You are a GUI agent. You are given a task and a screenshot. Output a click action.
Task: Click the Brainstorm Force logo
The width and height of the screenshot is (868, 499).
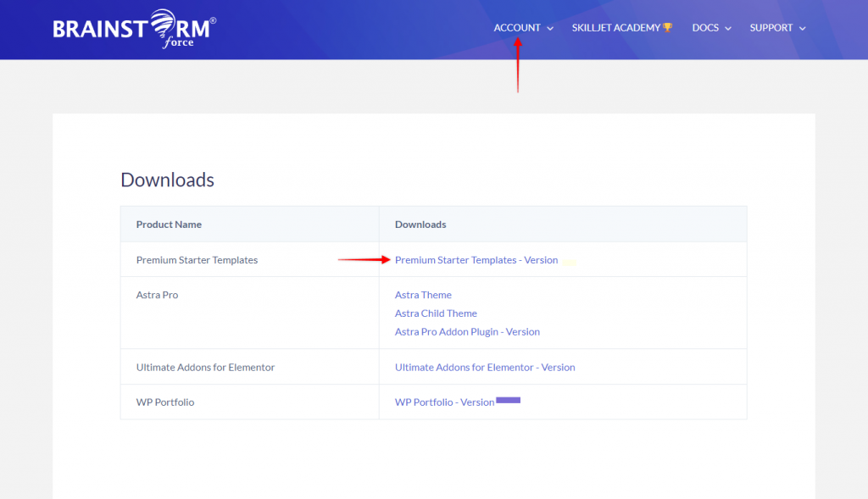(131, 28)
